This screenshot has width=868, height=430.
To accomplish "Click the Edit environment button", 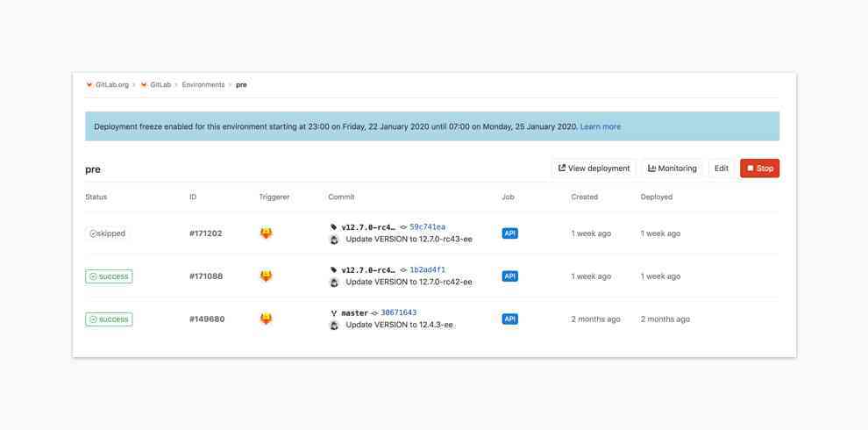I will click(x=721, y=168).
